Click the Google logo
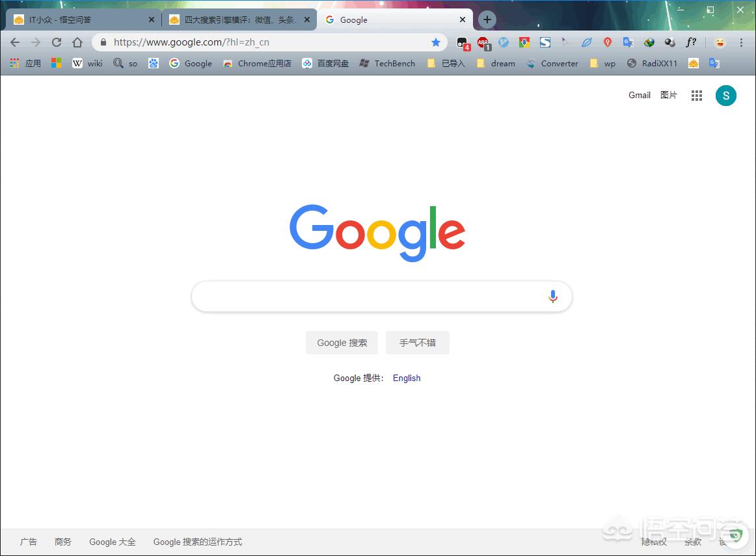 point(377,233)
